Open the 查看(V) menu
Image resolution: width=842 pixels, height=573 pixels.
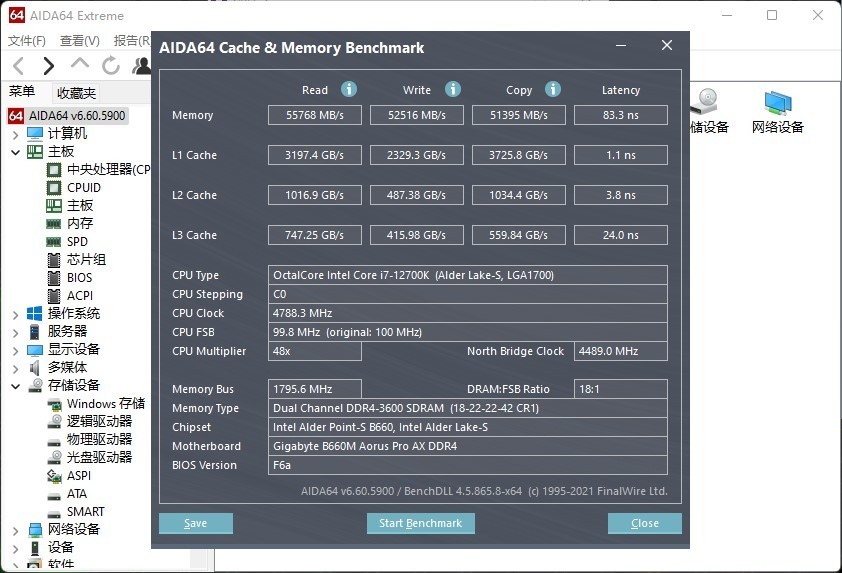79,41
